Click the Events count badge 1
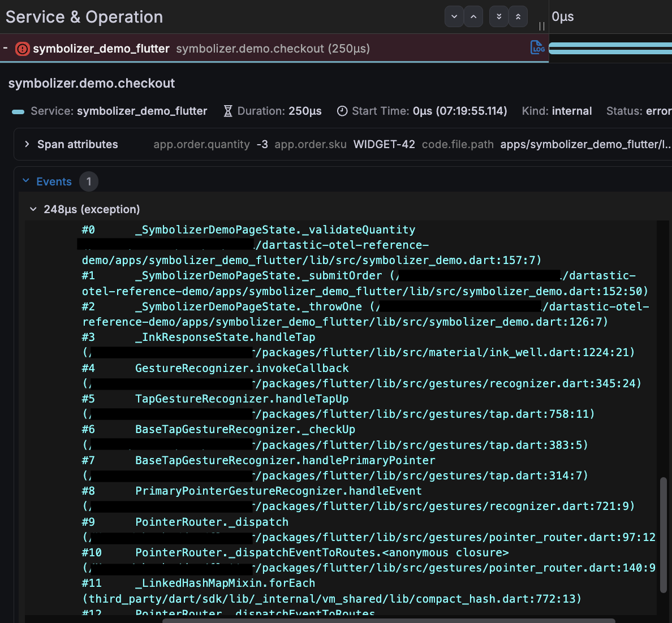The width and height of the screenshot is (672, 623). 89,181
